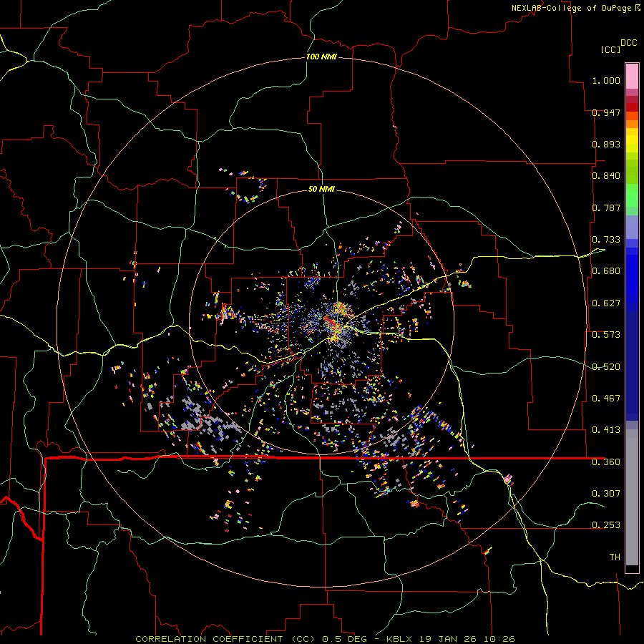The width and height of the screenshot is (644, 644).
Task: Click the 0.520 scale value
Action: tap(606, 367)
